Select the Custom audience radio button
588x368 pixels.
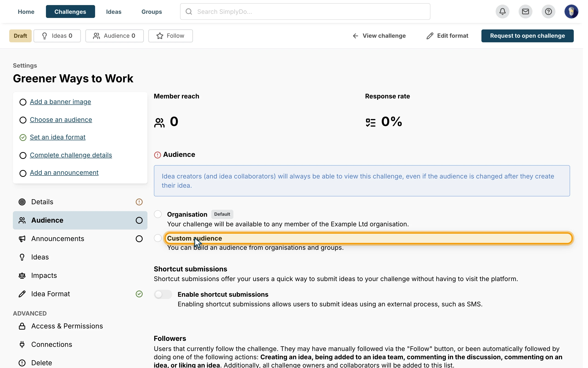tap(158, 238)
